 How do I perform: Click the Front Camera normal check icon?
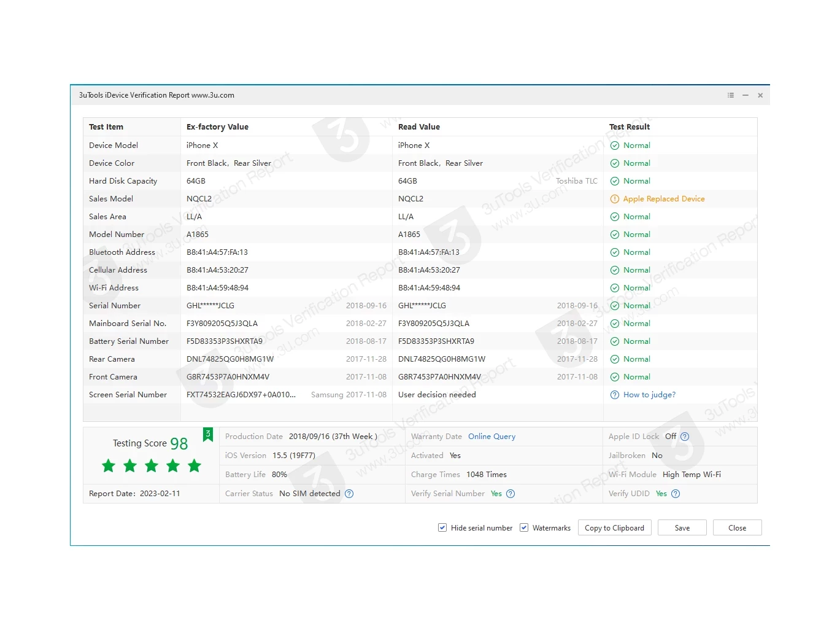[615, 377]
